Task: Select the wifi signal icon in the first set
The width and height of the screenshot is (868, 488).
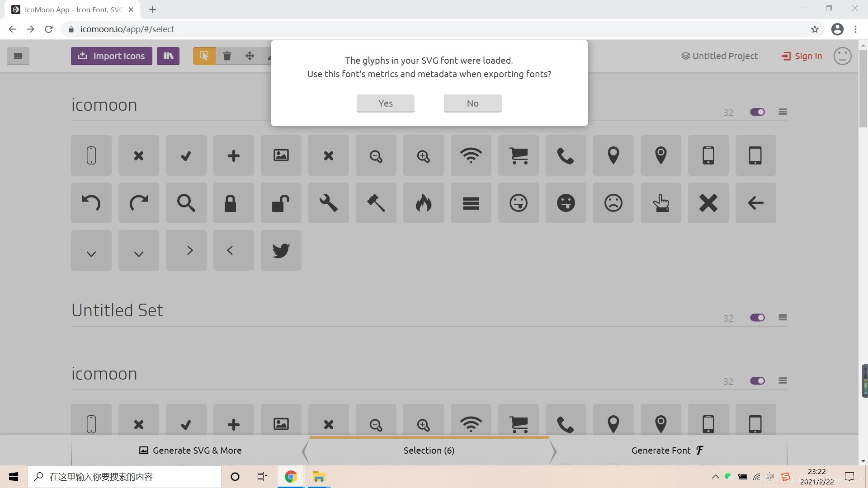Action: coord(471,155)
